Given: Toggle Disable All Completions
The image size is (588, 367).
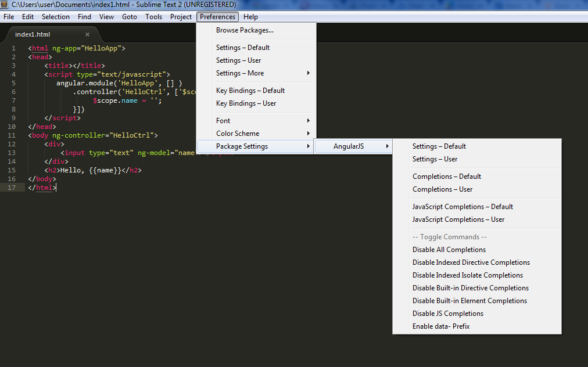Looking at the screenshot, I should [x=477, y=250].
